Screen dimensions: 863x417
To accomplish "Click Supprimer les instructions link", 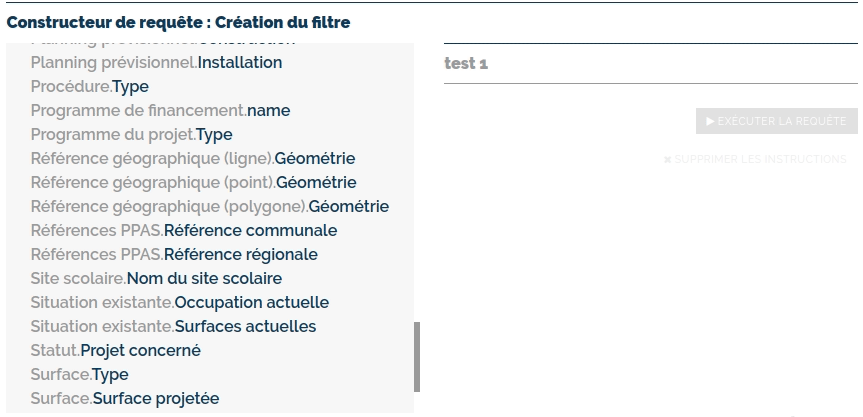I will click(x=755, y=159).
